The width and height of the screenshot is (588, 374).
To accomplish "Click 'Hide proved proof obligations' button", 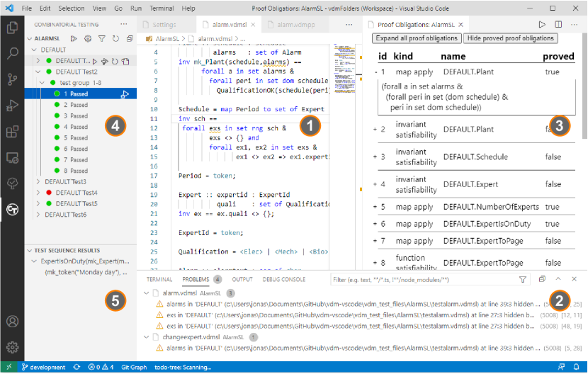I will pyautogui.click(x=510, y=38).
